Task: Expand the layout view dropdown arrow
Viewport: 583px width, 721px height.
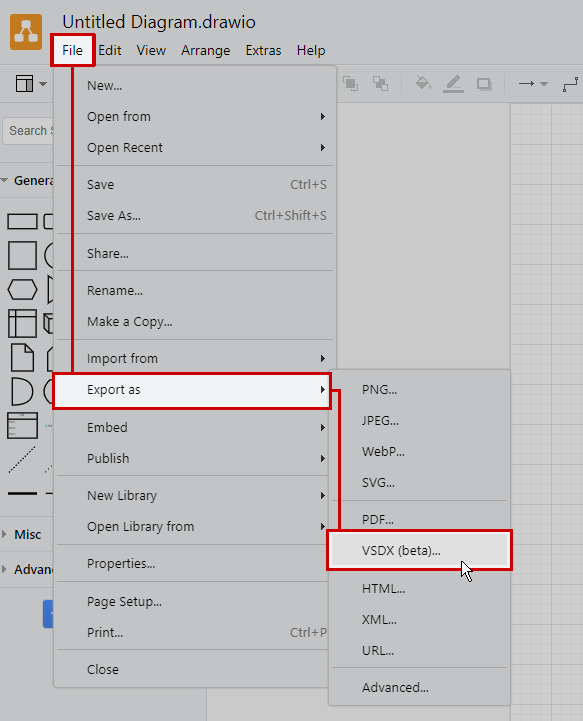Action: coord(43,84)
